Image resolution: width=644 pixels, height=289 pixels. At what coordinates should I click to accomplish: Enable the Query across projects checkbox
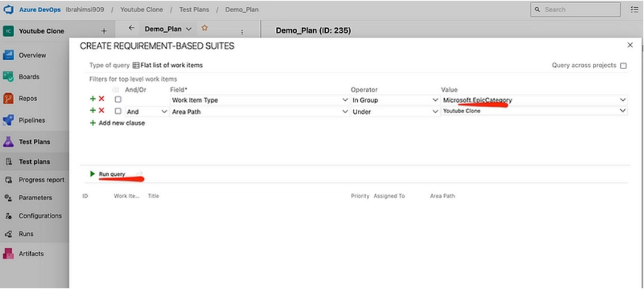pos(624,65)
